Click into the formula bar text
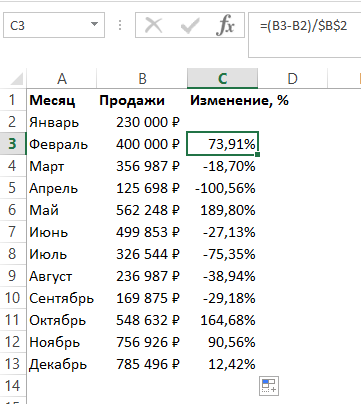Viewport: 361px width, 404px height. click(303, 26)
